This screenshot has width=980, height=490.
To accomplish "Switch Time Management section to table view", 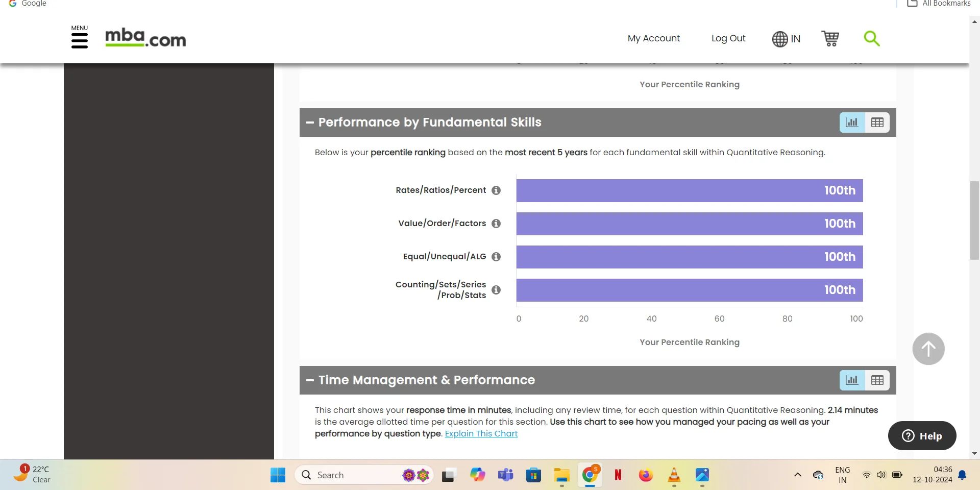I will click(877, 380).
